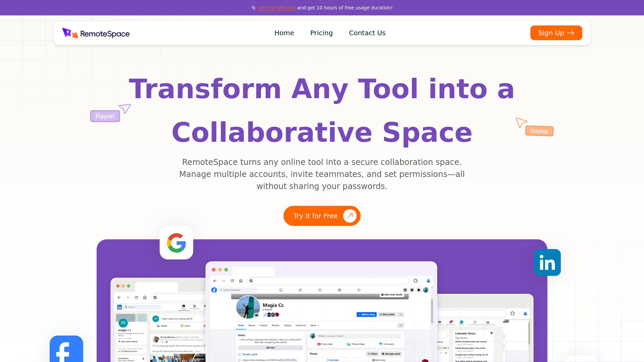Click join our Discord hyperlink in banner
The height and width of the screenshot is (362, 644).
click(x=277, y=7)
